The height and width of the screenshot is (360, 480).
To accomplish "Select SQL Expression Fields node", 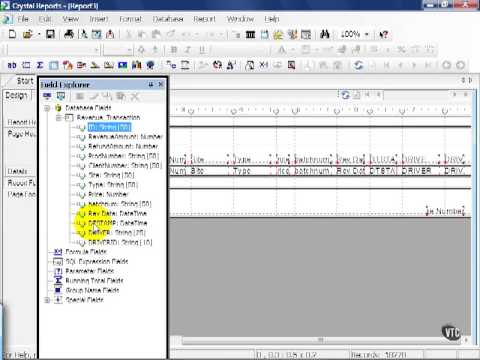I will point(97,262).
